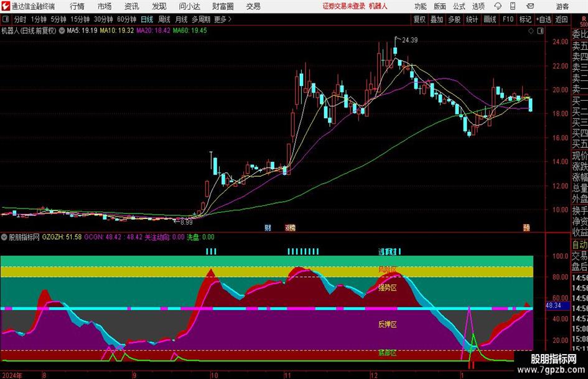Click the 预 marker near the latest candles
The height and width of the screenshot is (379, 588).
click(x=526, y=227)
